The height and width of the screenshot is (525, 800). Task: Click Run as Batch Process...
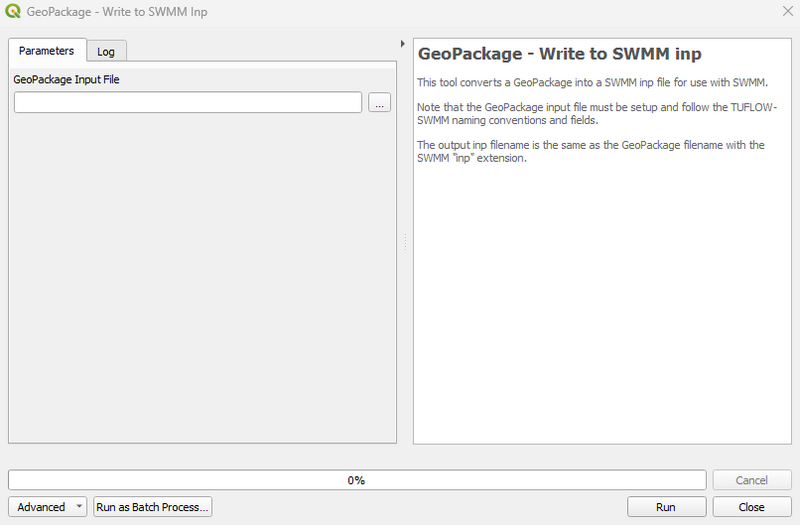(152, 507)
